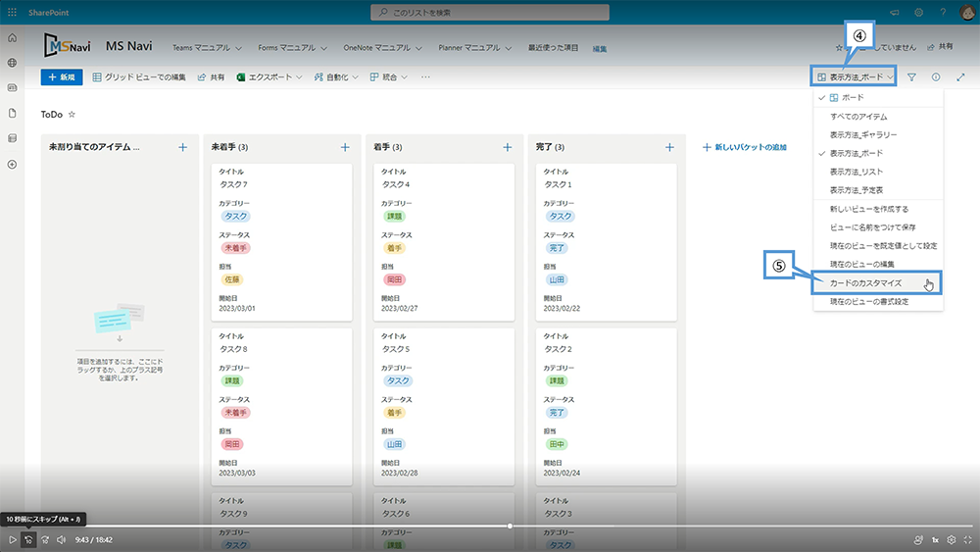Choose カードのカスタマイズ menu item
Viewport: 980px width, 552px height.
(x=877, y=283)
